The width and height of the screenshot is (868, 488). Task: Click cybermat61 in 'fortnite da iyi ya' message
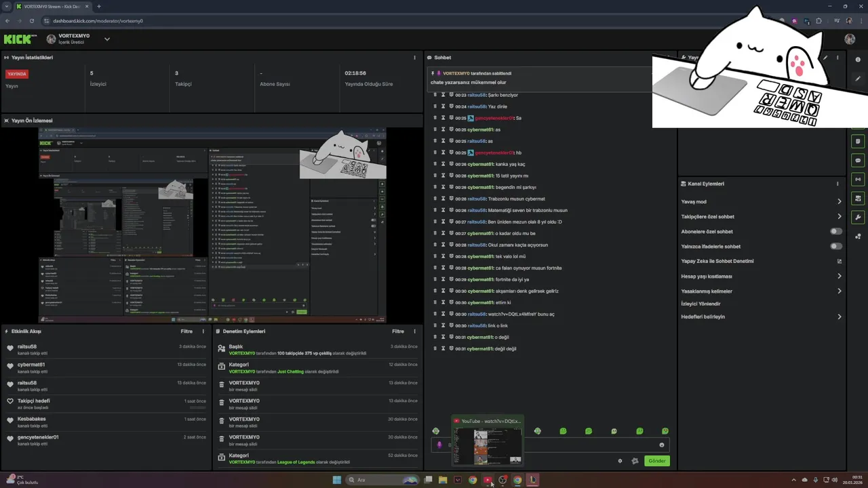[x=480, y=279]
